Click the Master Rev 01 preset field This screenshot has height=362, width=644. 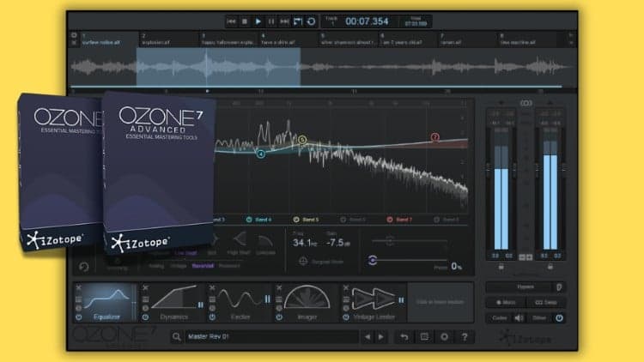point(271,337)
